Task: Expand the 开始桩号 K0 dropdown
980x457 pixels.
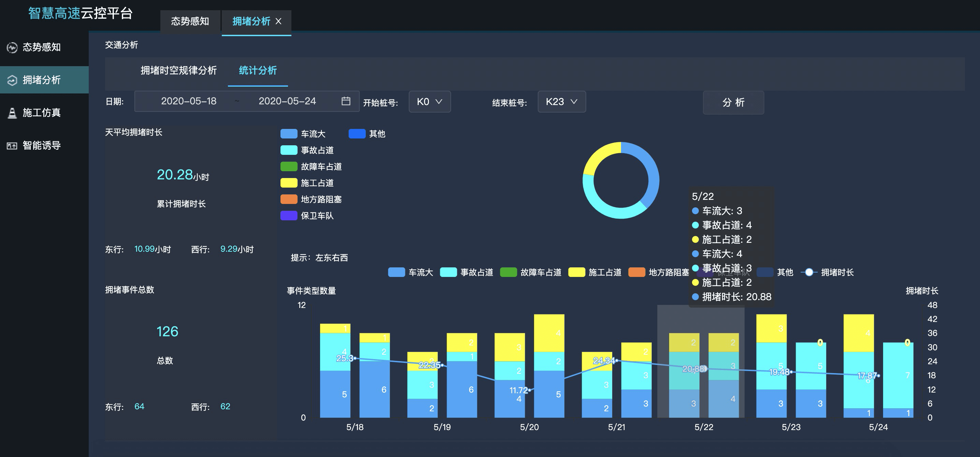Action: click(x=430, y=102)
